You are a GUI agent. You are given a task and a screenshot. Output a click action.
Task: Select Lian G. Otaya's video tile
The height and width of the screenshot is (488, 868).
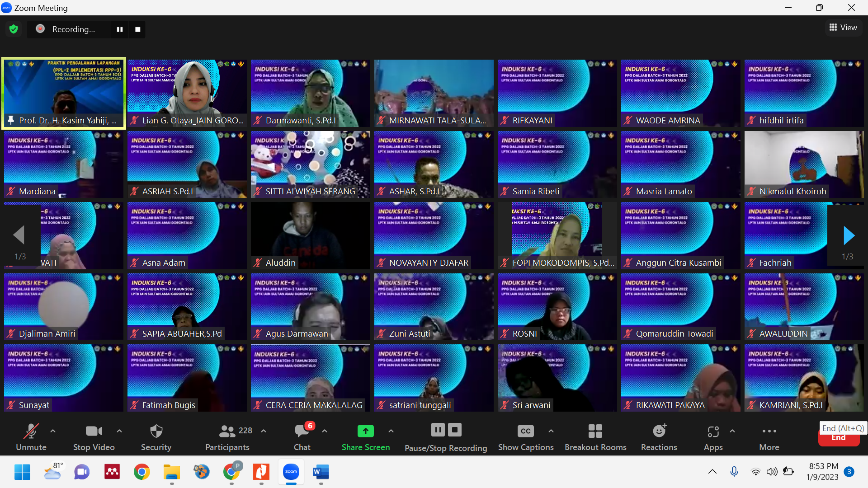coord(187,93)
